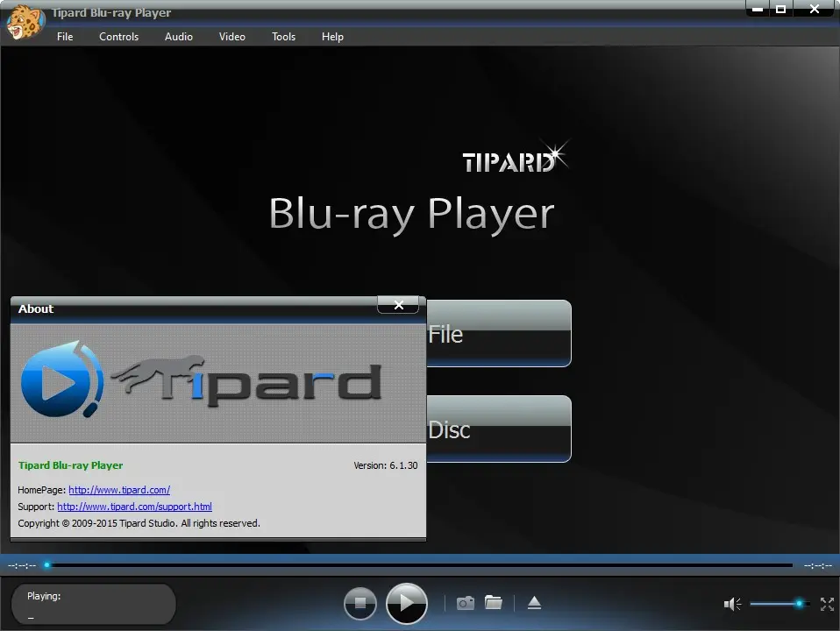Click the green Tipard Blu-ray Player product name
Image resolution: width=840 pixels, height=631 pixels.
pos(71,465)
